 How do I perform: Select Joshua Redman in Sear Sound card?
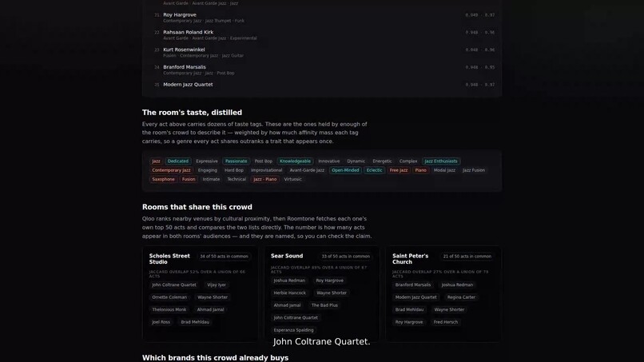[289, 280]
